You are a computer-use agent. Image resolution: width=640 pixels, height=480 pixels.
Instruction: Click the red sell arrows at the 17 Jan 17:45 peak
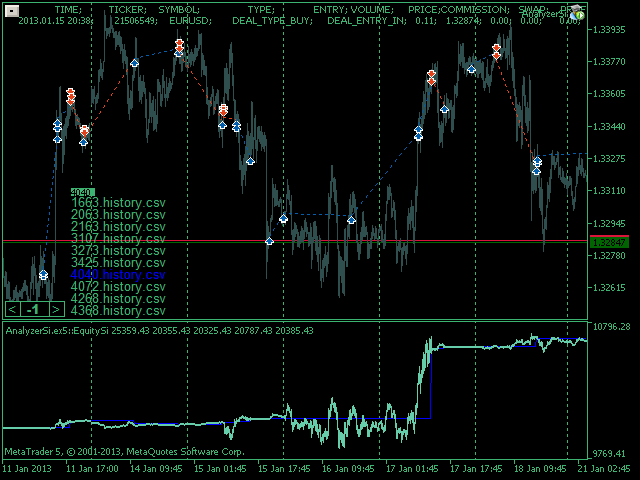click(496, 52)
